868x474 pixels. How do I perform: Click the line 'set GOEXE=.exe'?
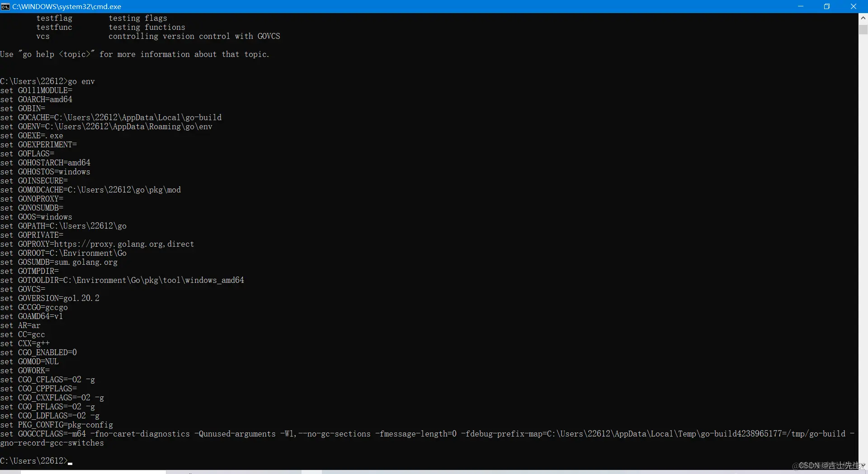click(x=32, y=136)
